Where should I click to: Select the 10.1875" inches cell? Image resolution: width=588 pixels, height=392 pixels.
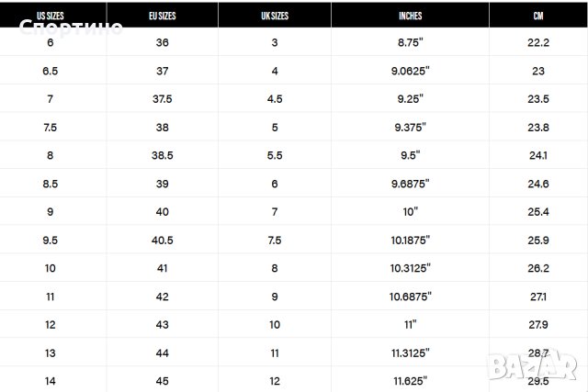tap(410, 240)
